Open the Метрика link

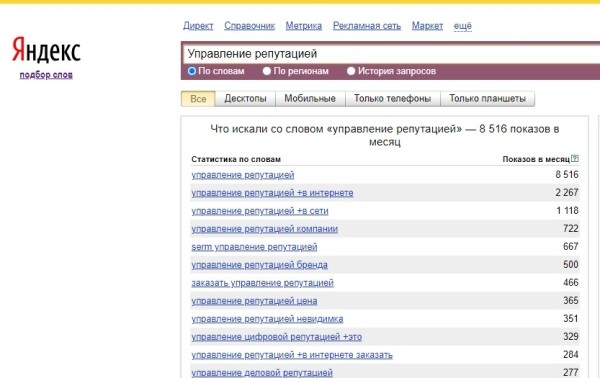pyautogui.click(x=304, y=26)
